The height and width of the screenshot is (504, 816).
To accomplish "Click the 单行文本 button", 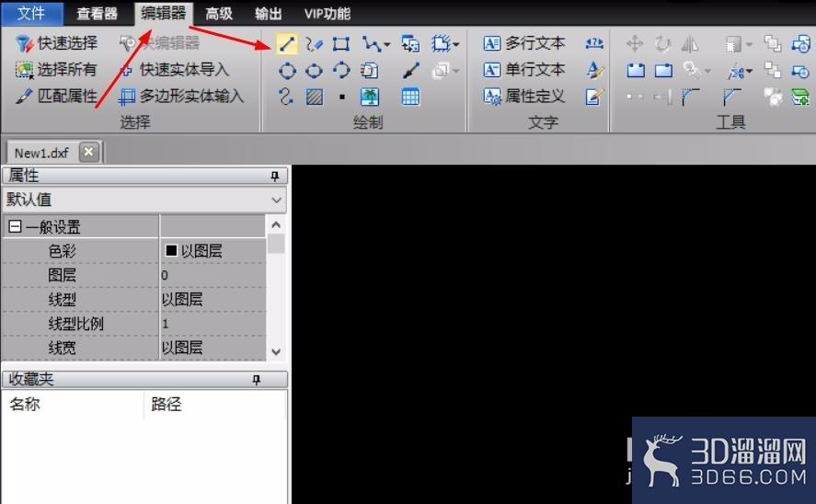I will click(524, 70).
